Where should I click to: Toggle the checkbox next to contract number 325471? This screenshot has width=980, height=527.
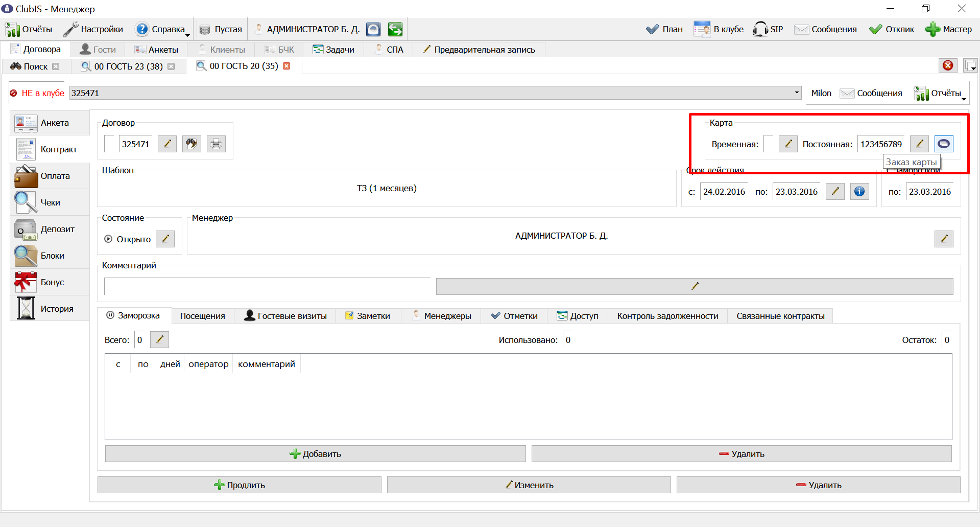tap(109, 144)
